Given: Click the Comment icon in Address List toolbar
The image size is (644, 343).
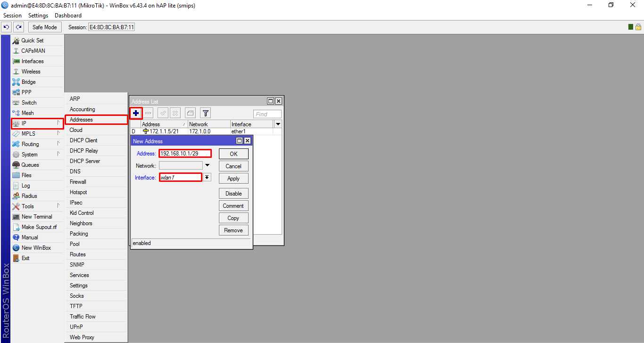Looking at the screenshot, I should [190, 113].
